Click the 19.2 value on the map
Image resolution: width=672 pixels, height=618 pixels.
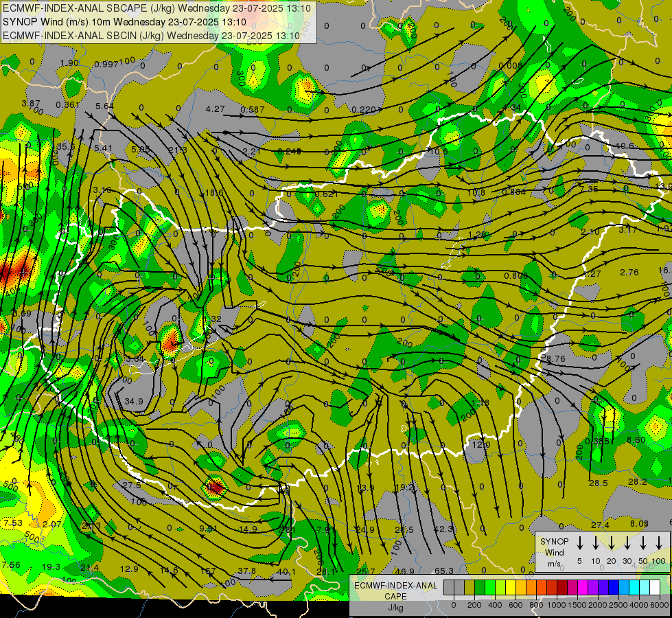click(x=404, y=488)
